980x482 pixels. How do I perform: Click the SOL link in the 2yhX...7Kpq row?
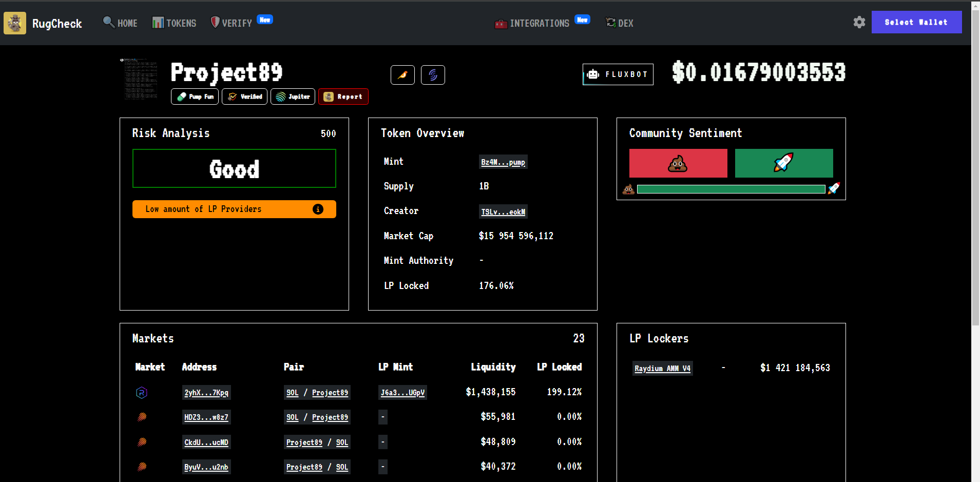(x=293, y=393)
